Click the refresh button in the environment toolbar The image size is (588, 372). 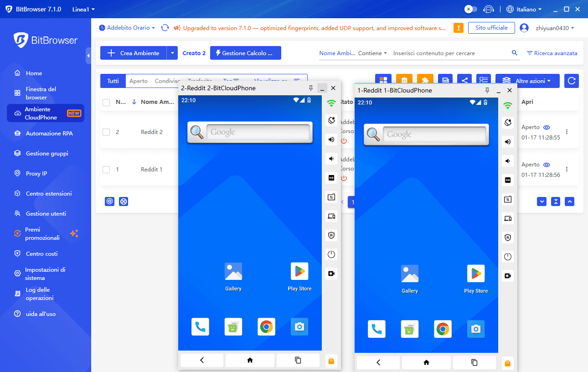point(571,81)
